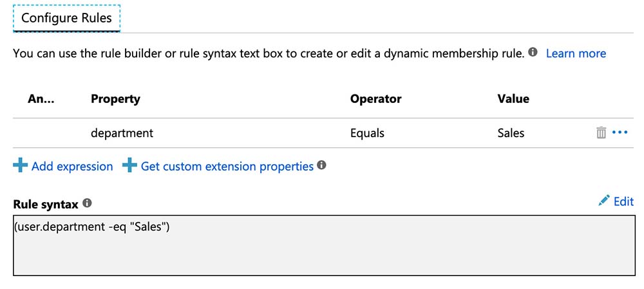644x289 pixels.
Task: Open more options ellipsis for department row
Action: (x=620, y=133)
